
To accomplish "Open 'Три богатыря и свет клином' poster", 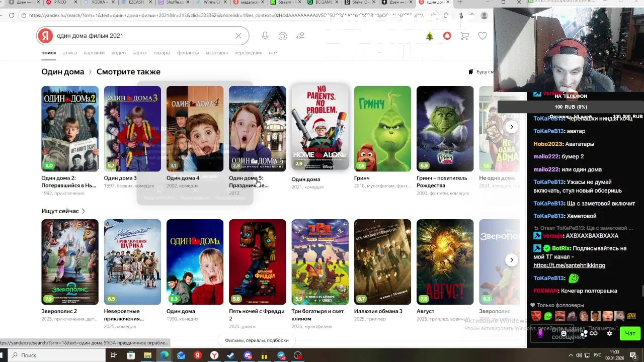I will (320, 262).
